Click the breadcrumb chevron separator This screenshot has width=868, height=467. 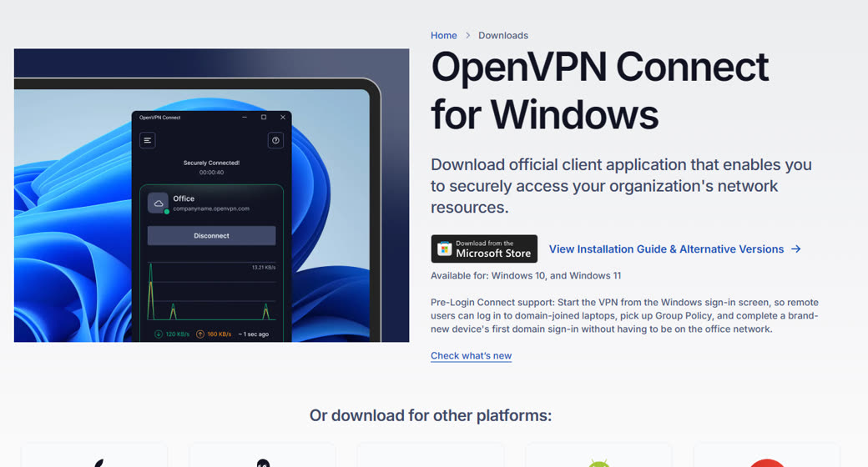click(x=467, y=35)
